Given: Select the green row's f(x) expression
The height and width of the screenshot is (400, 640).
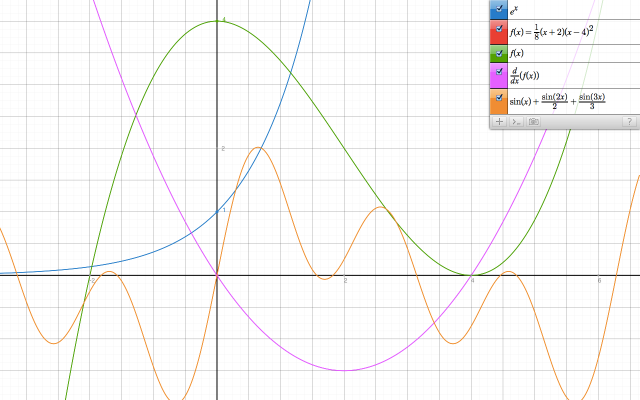Looking at the screenshot, I should coord(516,53).
